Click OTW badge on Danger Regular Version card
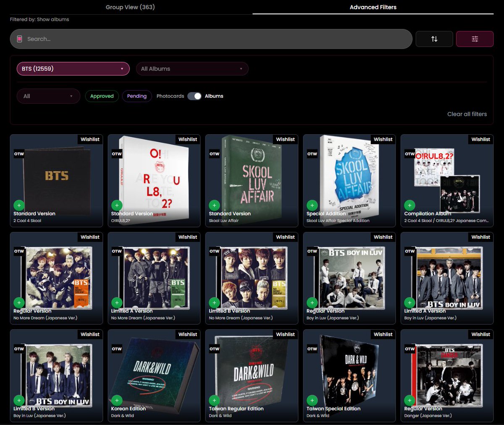This screenshot has height=425, width=504. [x=409, y=349]
